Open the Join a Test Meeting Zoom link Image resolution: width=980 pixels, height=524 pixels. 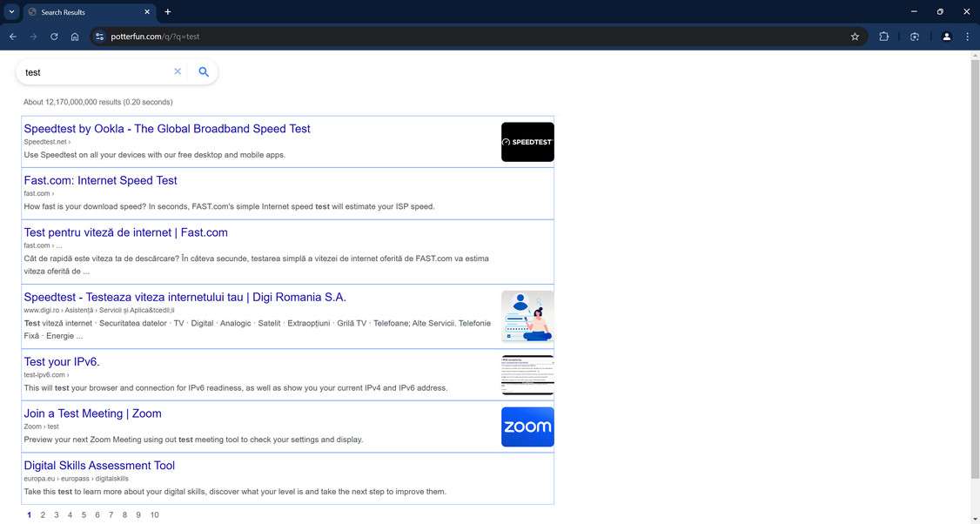pos(92,413)
